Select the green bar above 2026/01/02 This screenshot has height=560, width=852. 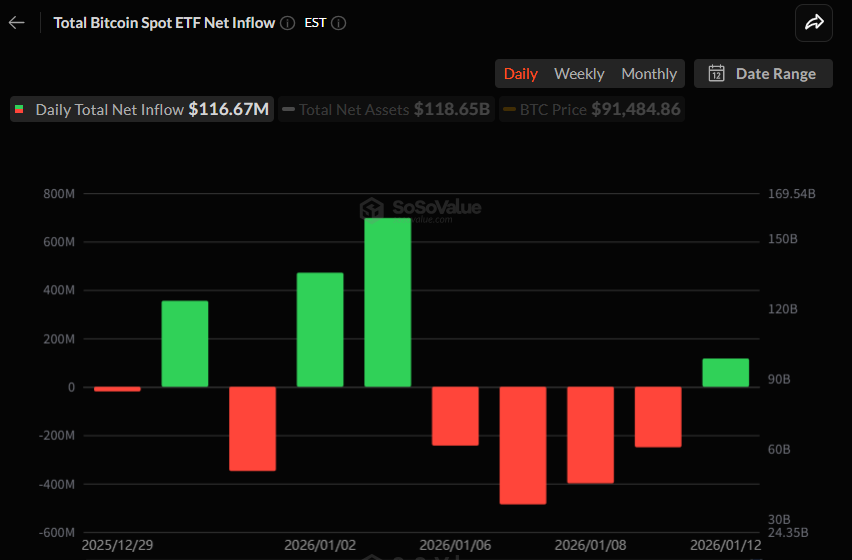click(x=320, y=330)
